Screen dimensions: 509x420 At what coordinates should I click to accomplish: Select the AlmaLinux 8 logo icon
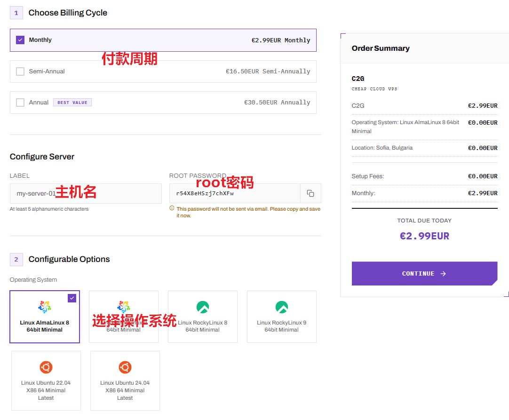point(45,307)
